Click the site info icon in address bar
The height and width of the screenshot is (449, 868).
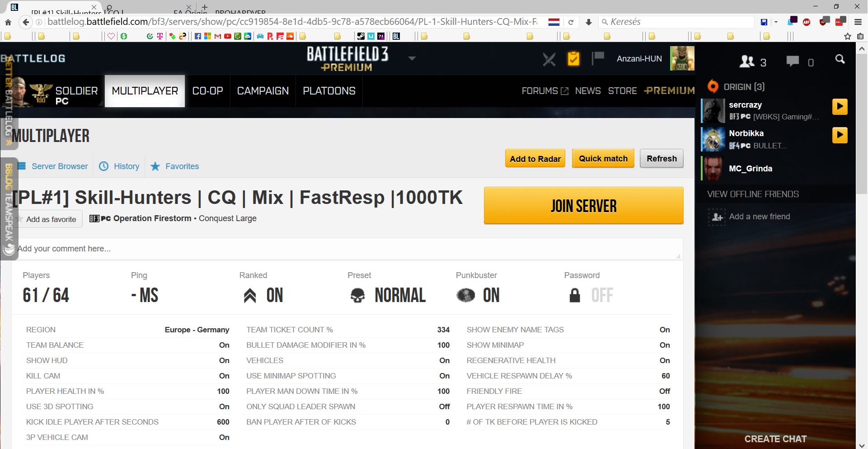[39, 22]
